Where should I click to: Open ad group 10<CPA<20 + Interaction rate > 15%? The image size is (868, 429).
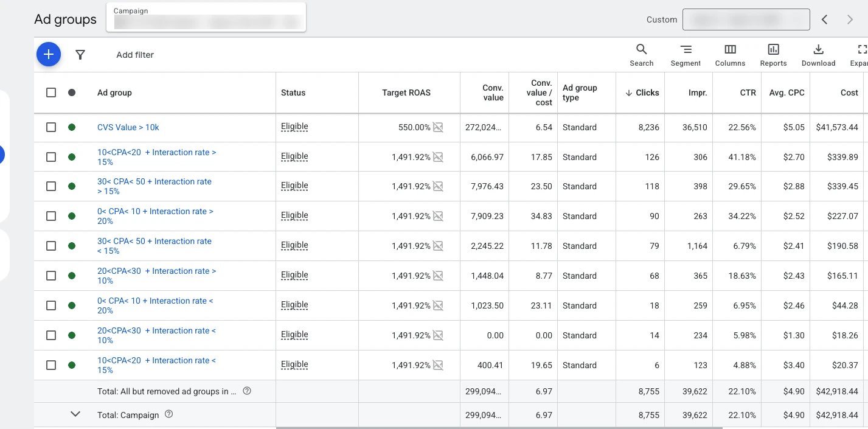(156, 157)
